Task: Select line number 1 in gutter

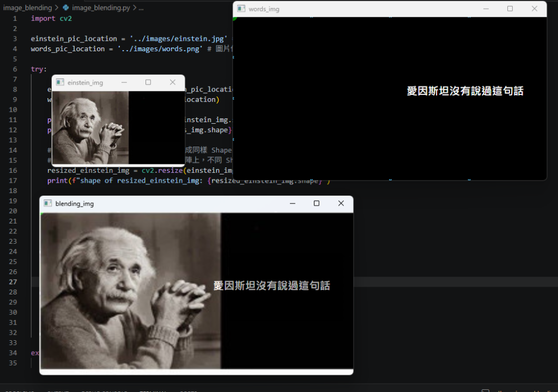Action: 15,19
